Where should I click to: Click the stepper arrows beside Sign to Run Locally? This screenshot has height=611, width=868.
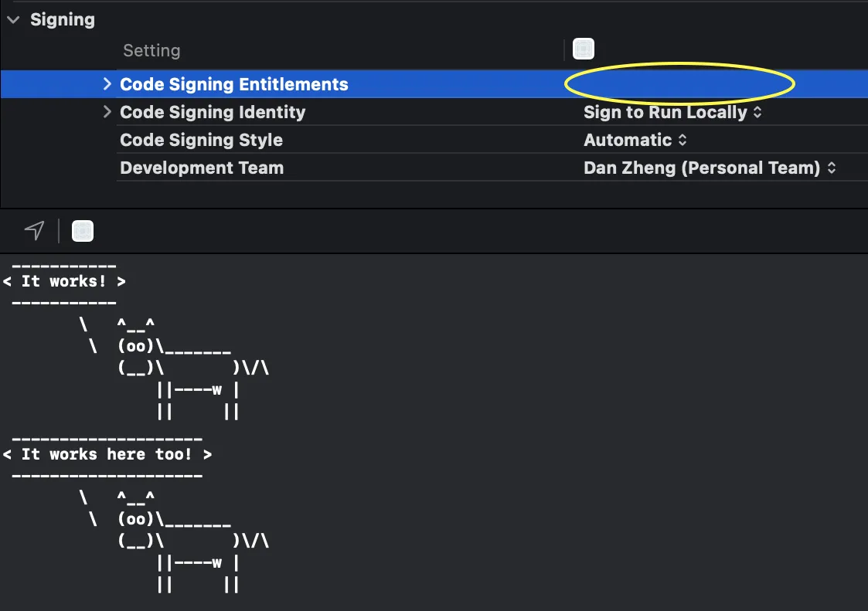[757, 112]
